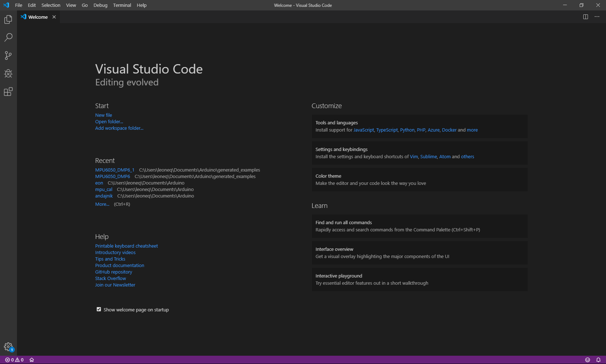The width and height of the screenshot is (606, 364).
Task: Open Introductory videos link
Action: click(x=115, y=252)
